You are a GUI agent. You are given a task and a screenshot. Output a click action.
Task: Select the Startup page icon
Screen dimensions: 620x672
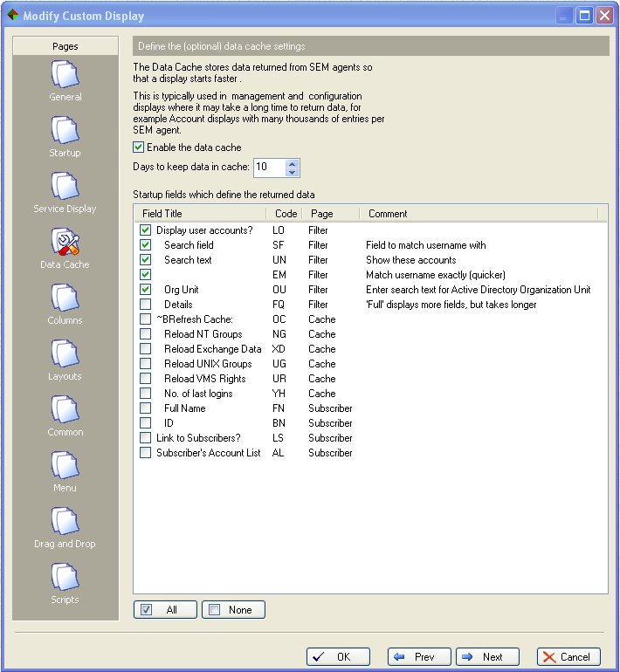[65, 130]
